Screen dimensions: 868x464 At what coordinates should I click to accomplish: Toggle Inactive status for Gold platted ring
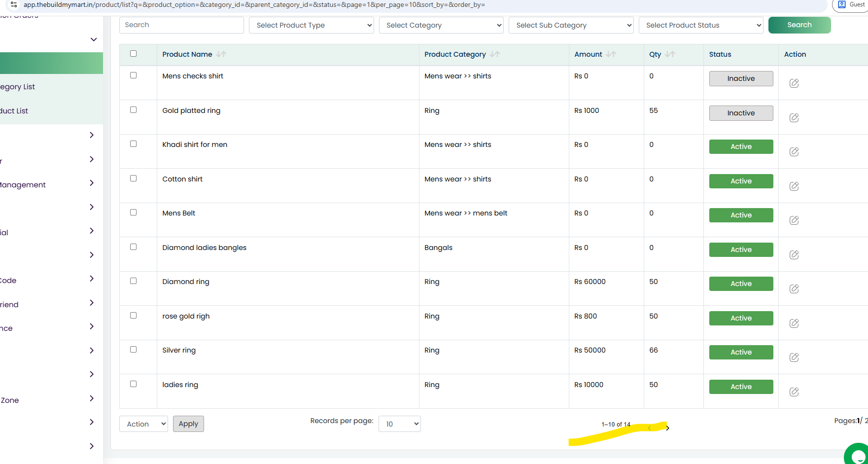click(741, 113)
